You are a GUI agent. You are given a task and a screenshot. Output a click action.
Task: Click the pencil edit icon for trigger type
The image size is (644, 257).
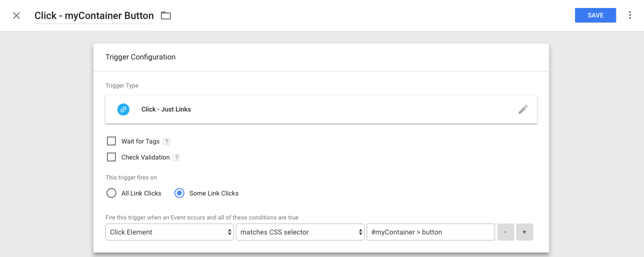click(523, 109)
